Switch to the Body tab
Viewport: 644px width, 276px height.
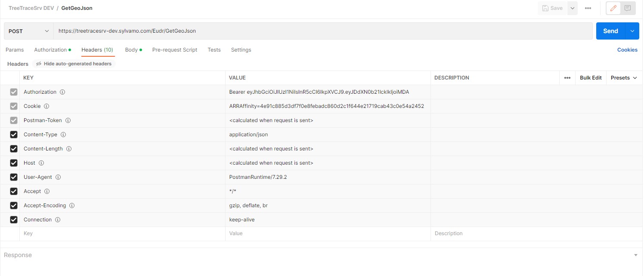pyautogui.click(x=131, y=50)
